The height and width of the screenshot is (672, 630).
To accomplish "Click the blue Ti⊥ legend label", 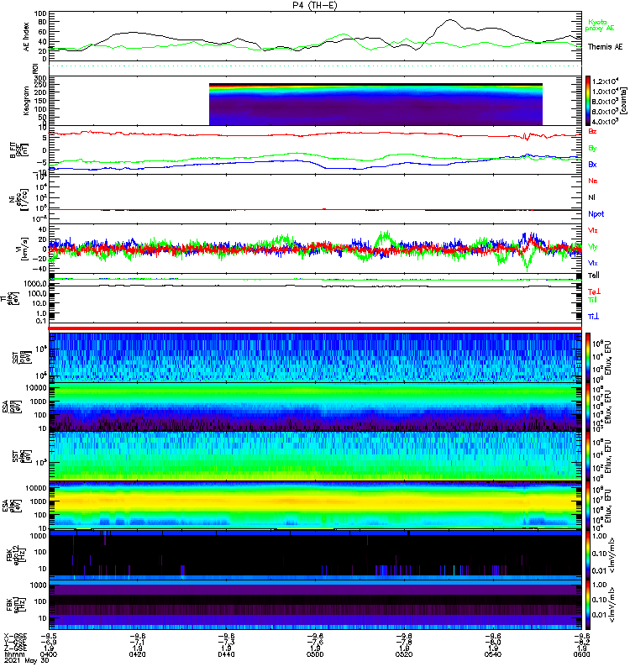I will [x=593, y=317].
